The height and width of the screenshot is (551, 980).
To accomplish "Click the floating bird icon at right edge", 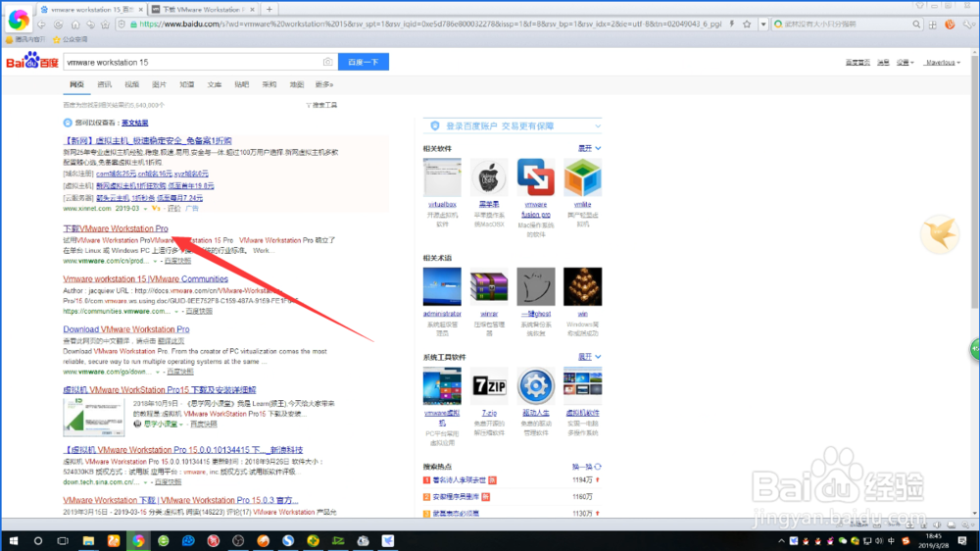I will (940, 234).
